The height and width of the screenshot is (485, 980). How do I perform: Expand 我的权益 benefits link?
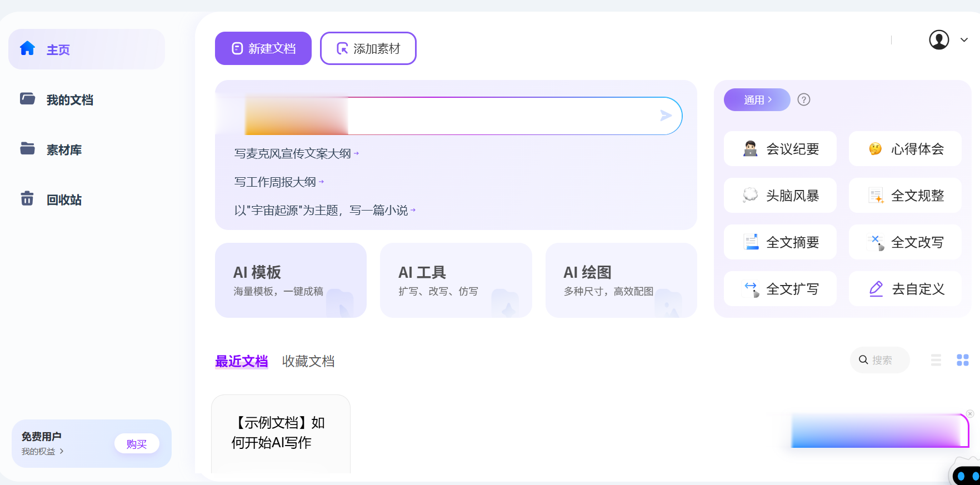tap(43, 452)
